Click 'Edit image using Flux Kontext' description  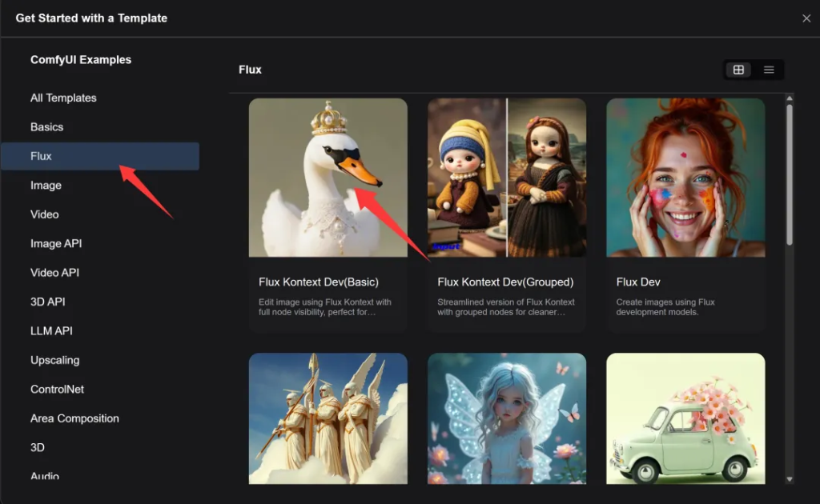click(325, 307)
